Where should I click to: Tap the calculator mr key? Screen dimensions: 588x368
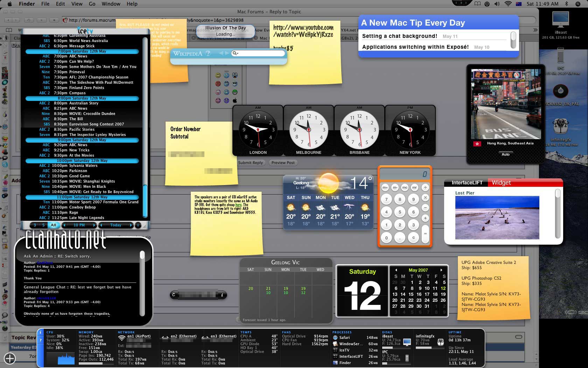click(414, 188)
